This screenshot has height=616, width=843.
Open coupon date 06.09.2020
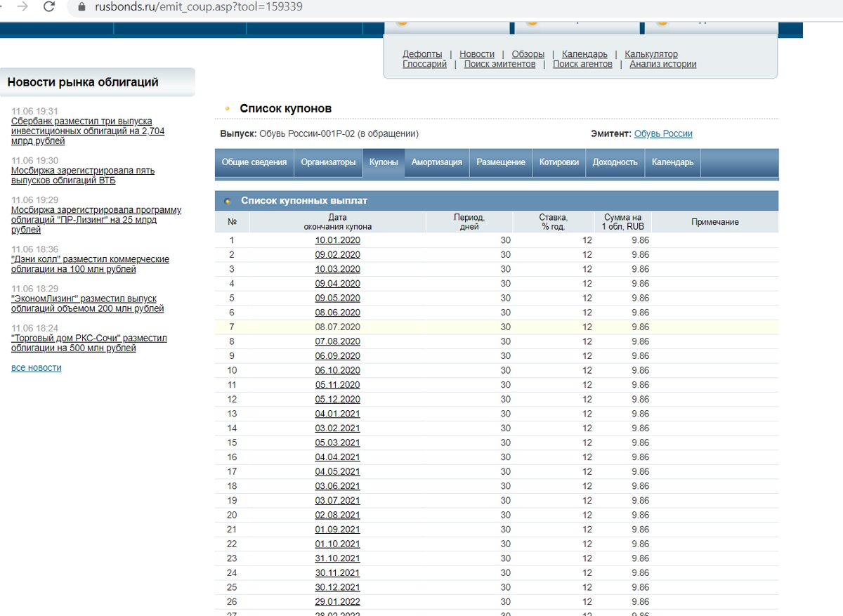[x=337, y=355]
